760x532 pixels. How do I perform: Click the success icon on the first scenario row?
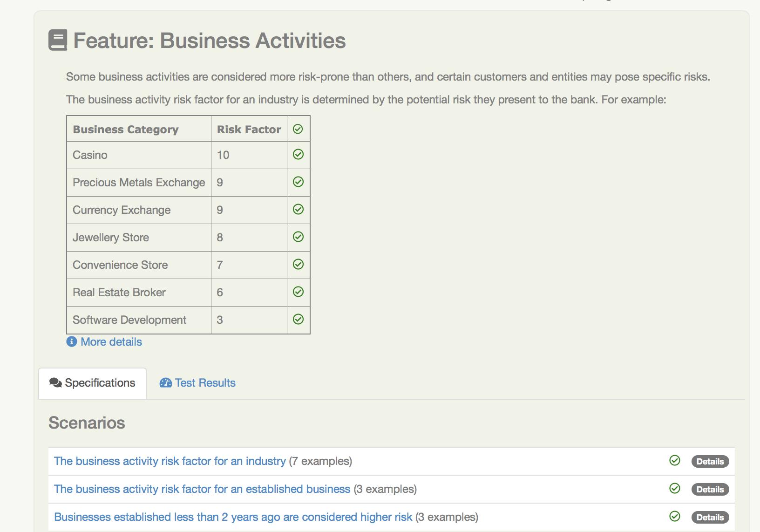click(674, 461)
